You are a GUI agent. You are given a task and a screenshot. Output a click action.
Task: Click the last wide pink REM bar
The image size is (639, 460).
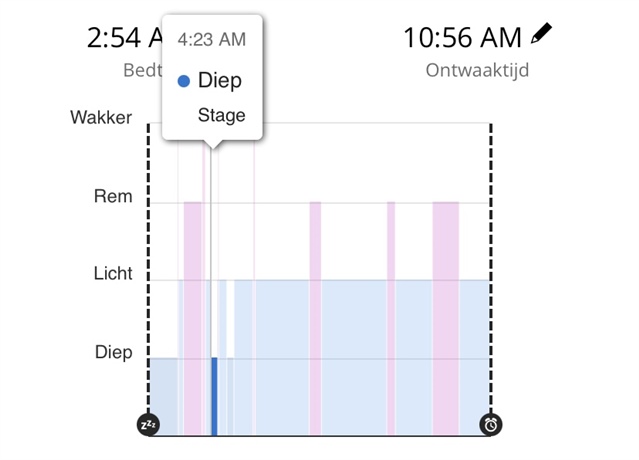pos(446,319)
